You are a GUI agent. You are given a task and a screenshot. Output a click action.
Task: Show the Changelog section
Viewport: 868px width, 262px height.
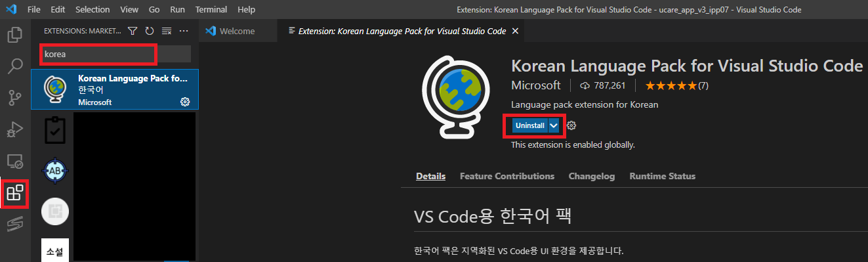[x=592, y=176]
